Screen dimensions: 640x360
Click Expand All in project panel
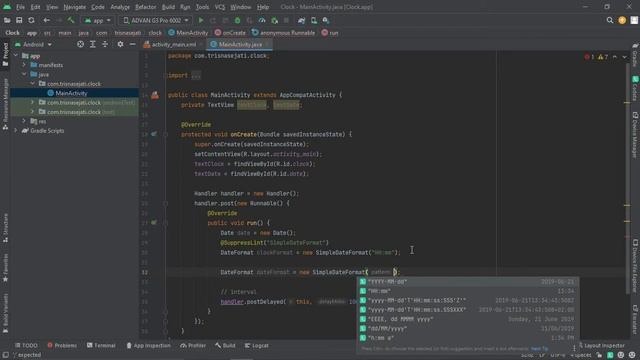[93, 44]
